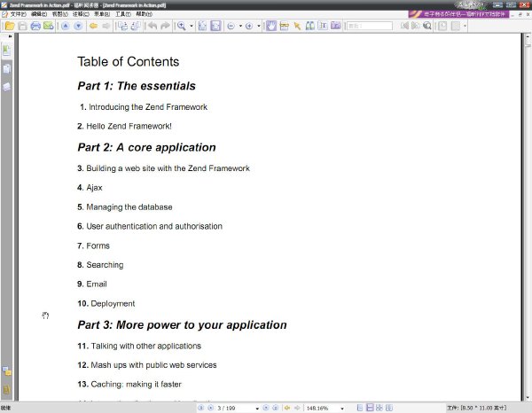Viewport: 532px width, 413px height.
Task: Open the comments panel icon in lower sidebar
Action: (x=6, y=371)
